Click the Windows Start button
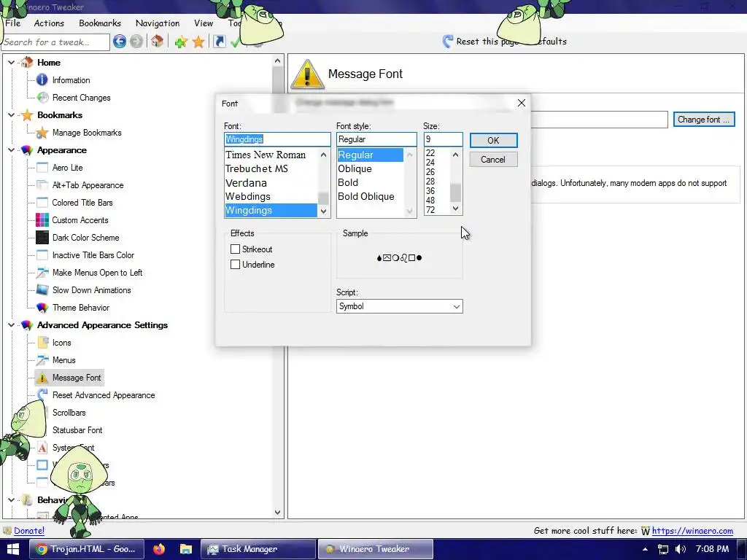 [13, 549]
